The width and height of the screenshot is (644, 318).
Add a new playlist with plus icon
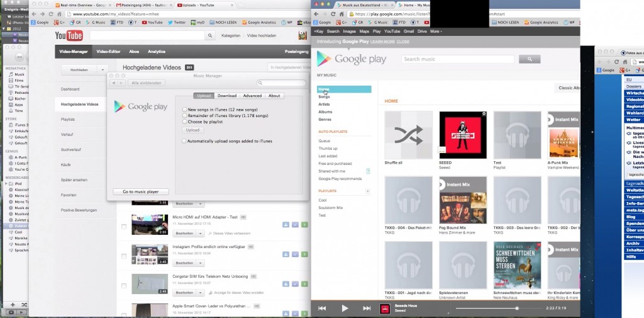pos(367,191)
